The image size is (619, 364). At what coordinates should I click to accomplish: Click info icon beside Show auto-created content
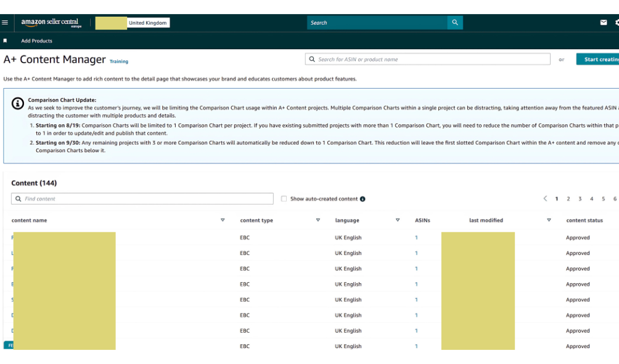[x=363, y=199]
